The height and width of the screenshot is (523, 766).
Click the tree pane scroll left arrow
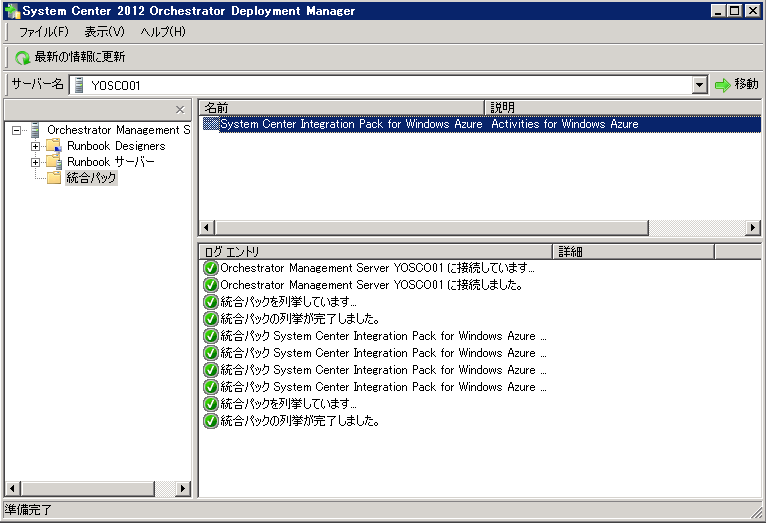pos(12,488)
